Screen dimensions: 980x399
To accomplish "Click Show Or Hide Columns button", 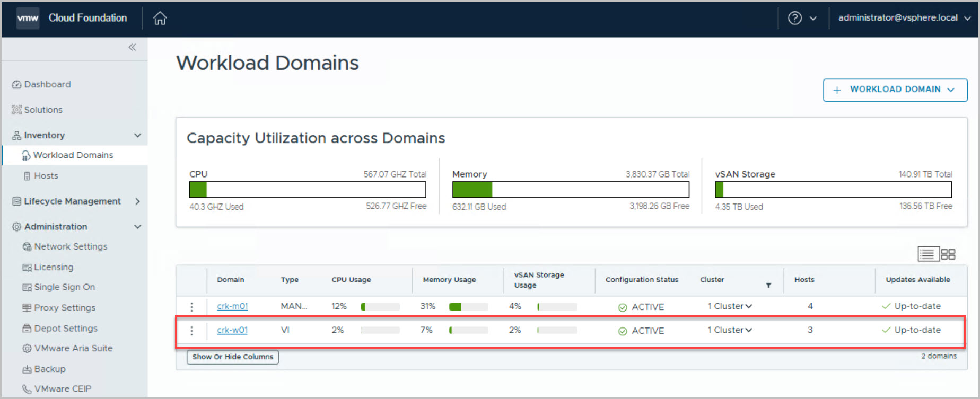I will click(x=232, y=357).
